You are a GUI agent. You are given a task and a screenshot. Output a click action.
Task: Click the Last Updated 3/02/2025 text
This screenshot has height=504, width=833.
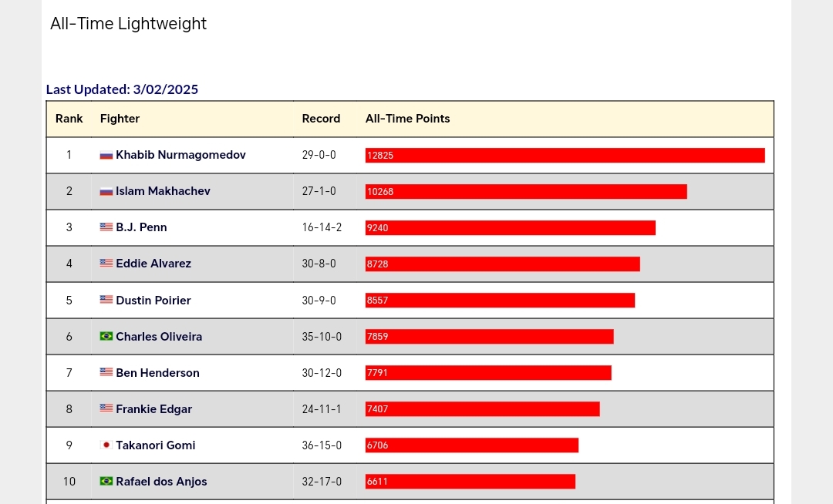pos(122,89)
